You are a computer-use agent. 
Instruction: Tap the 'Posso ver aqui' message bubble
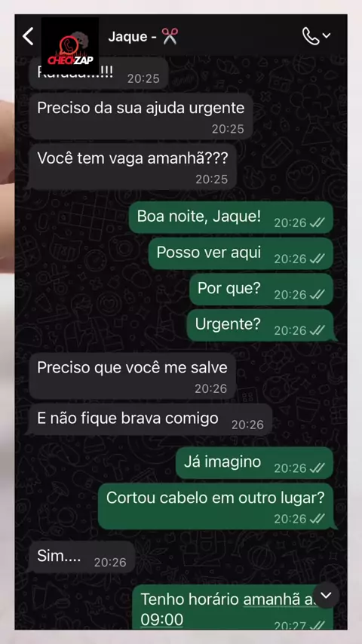point(241,254)
